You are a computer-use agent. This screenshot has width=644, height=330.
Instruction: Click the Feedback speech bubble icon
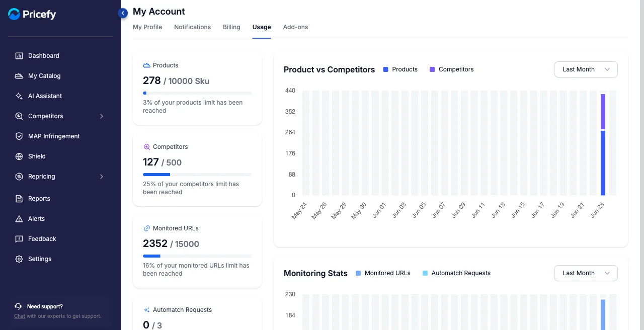(x=19, y=239)
